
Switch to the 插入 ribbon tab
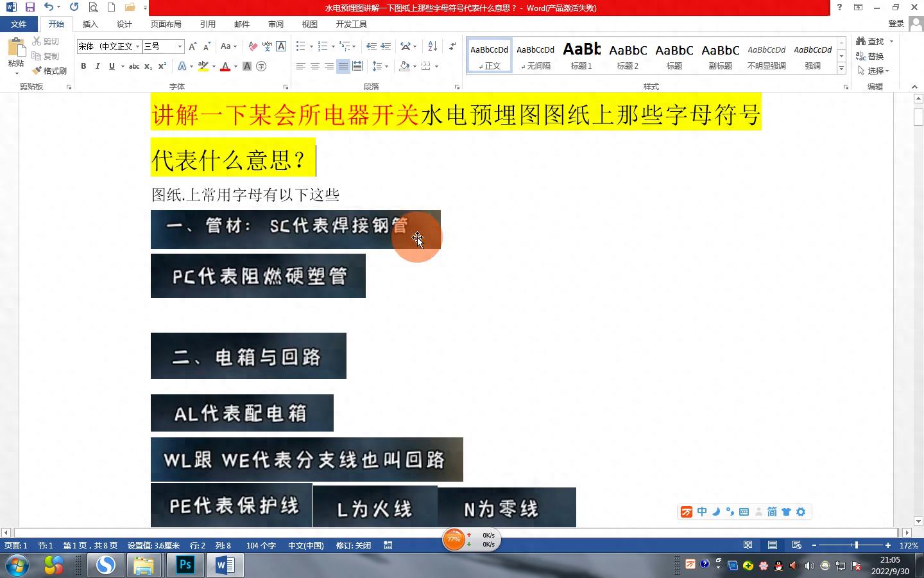pyautogui.click(x=90, y=24)
